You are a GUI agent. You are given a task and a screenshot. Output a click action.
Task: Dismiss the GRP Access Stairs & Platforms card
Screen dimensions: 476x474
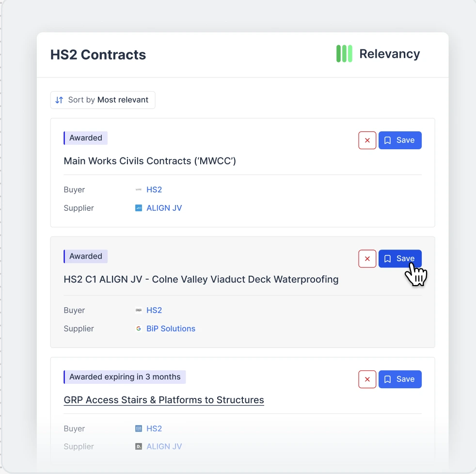pos(367,379)
